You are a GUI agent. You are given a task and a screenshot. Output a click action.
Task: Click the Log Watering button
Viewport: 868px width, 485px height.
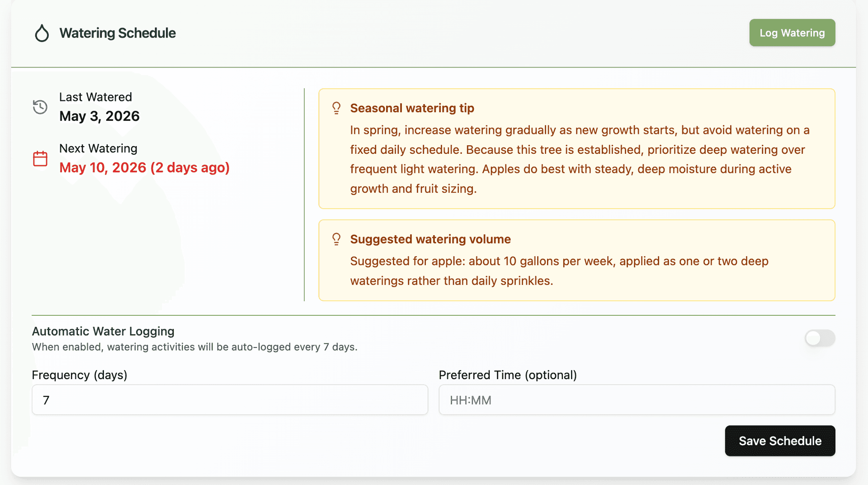(x=792, y=33)
